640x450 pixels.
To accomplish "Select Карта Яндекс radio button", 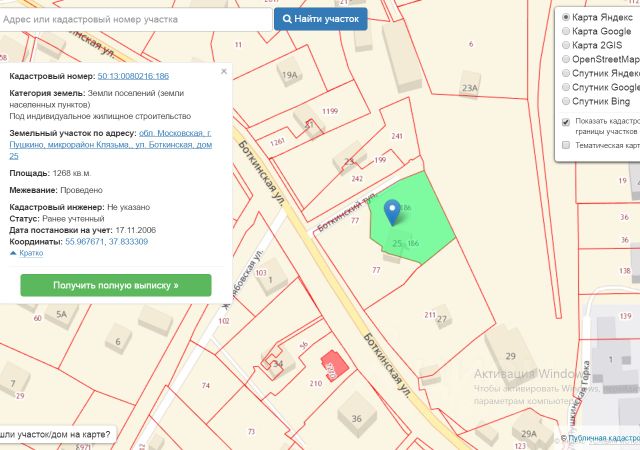I will pyautogui.click(x=566, y=17).
